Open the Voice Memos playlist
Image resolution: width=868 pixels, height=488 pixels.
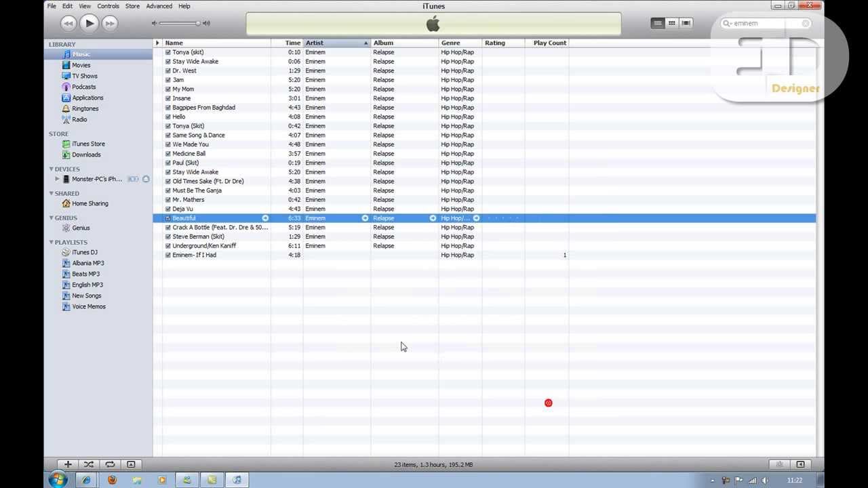tap(88, 306)
